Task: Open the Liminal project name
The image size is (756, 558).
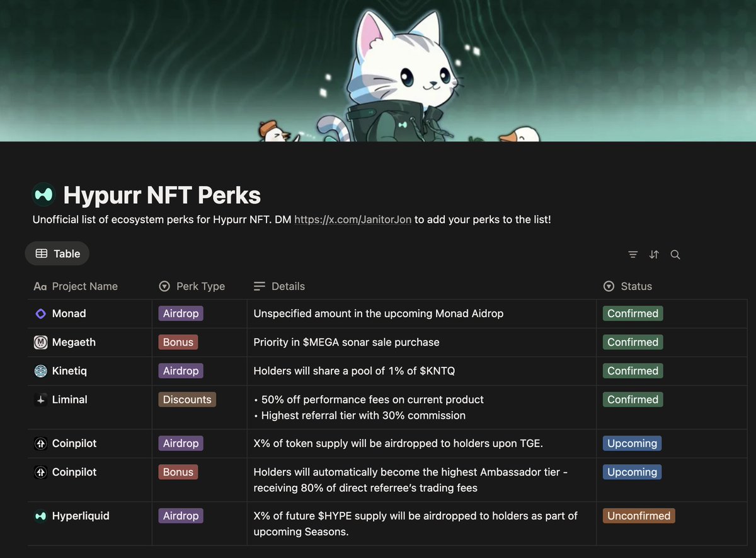Action: pyautogui.click(x=70, y=400)
